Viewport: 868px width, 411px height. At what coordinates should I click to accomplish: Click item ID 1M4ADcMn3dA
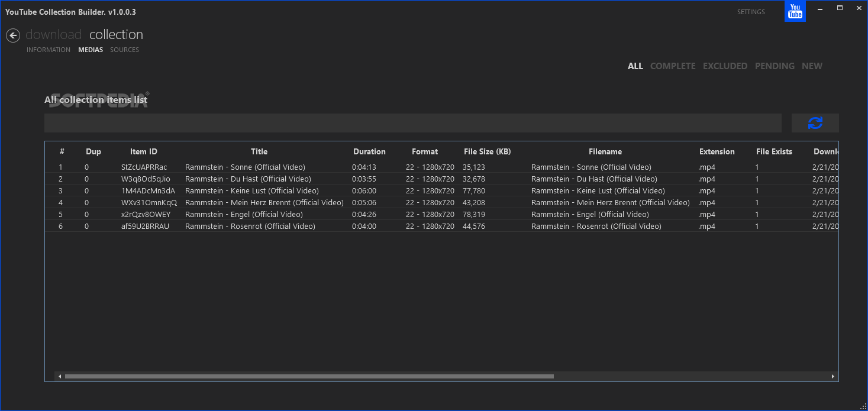click(x=149, y=191)
